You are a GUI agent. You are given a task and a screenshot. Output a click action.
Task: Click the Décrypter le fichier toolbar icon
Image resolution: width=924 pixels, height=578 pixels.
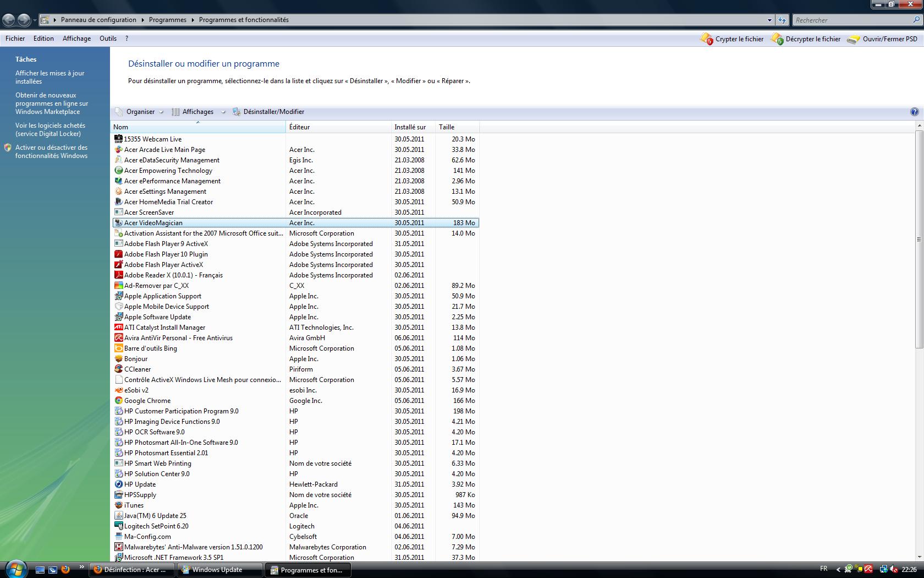point(777,39)
